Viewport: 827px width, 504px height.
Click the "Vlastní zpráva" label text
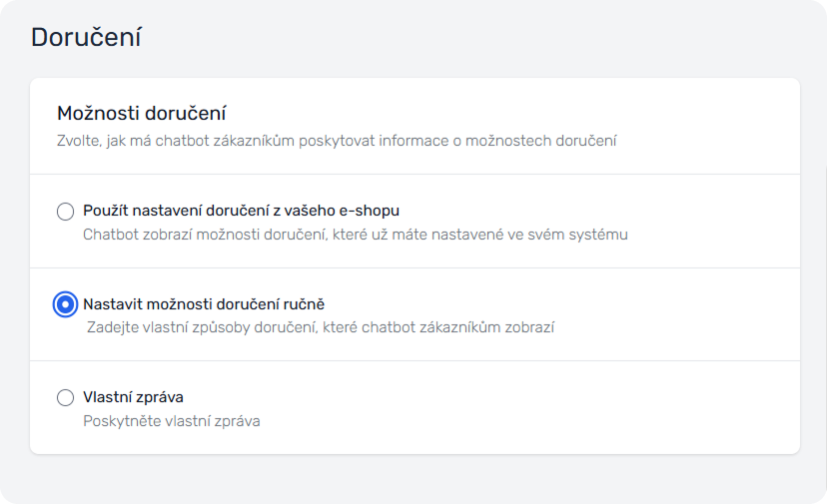tap(133, 397)
